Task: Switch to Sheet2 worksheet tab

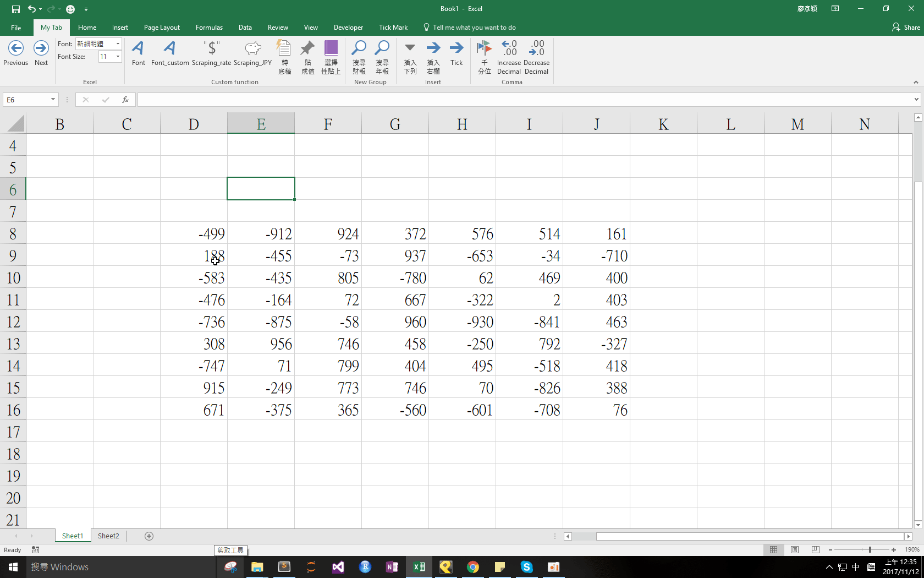Action: click(x=108, y=536)
